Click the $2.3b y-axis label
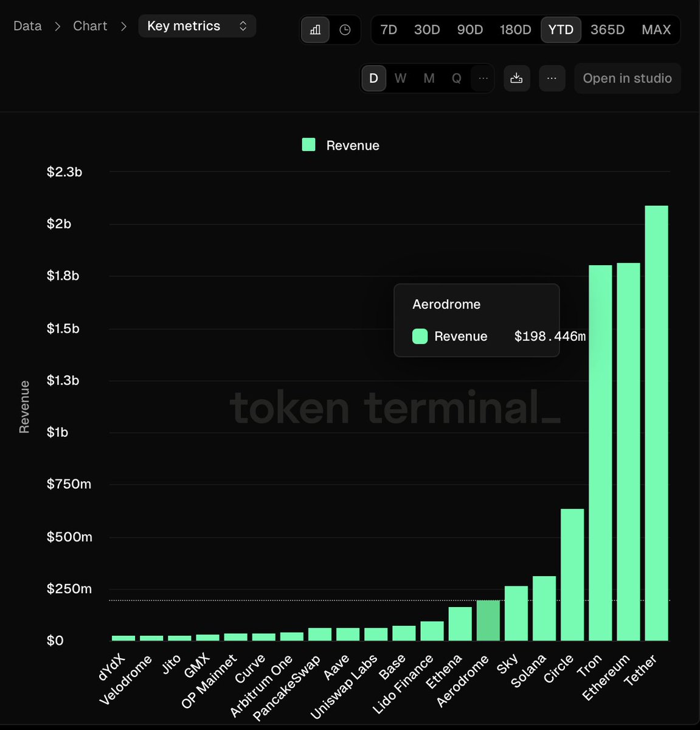 (x=64, y=172)
